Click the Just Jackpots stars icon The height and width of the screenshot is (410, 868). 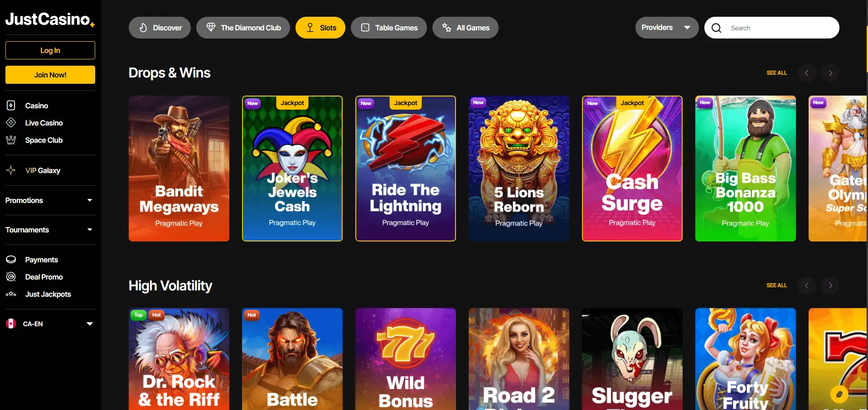click(11, 294)
